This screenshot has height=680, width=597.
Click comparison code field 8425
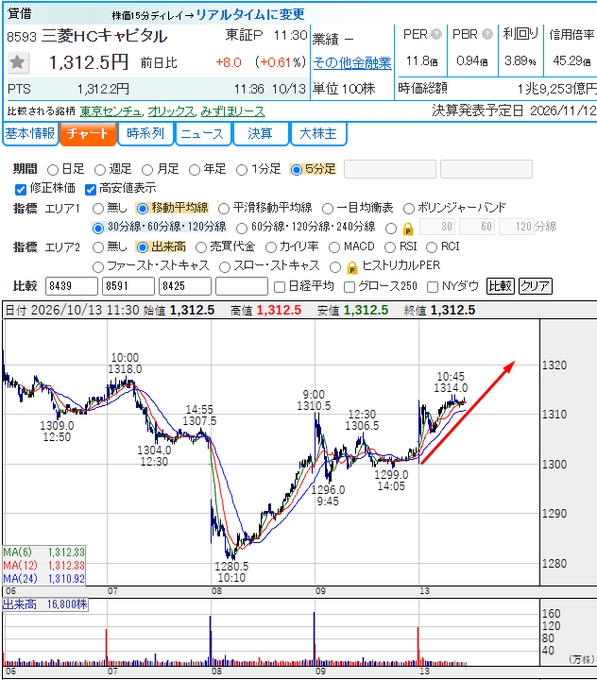pos(185,286)
